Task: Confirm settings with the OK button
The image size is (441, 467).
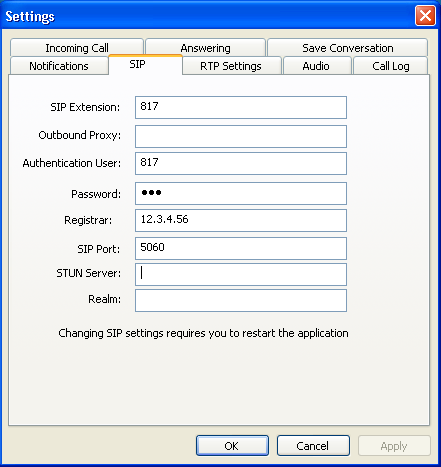Action: point(232,445)
